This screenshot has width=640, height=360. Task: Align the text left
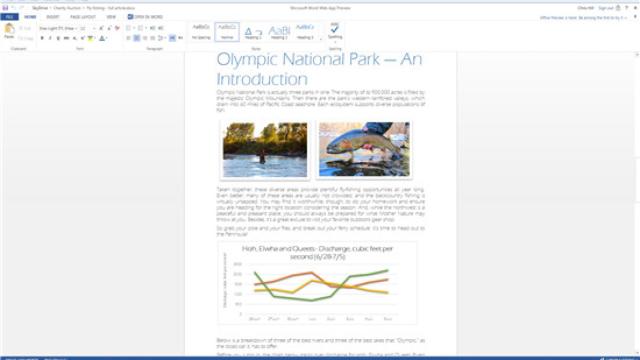coord(129,38)
